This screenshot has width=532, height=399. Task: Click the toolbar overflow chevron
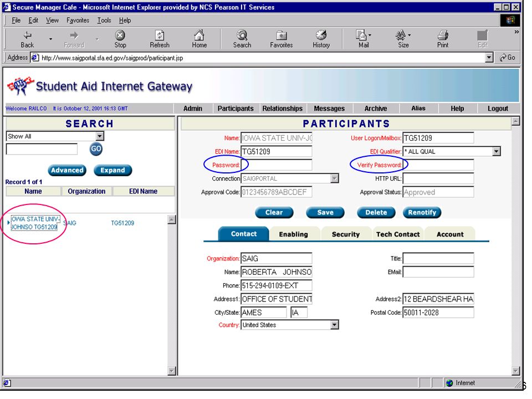point(516,32)
